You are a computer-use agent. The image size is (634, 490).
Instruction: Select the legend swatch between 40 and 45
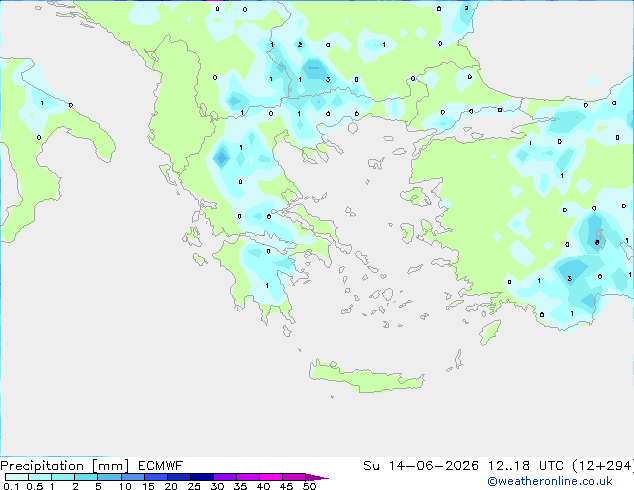tap(271, 477)
